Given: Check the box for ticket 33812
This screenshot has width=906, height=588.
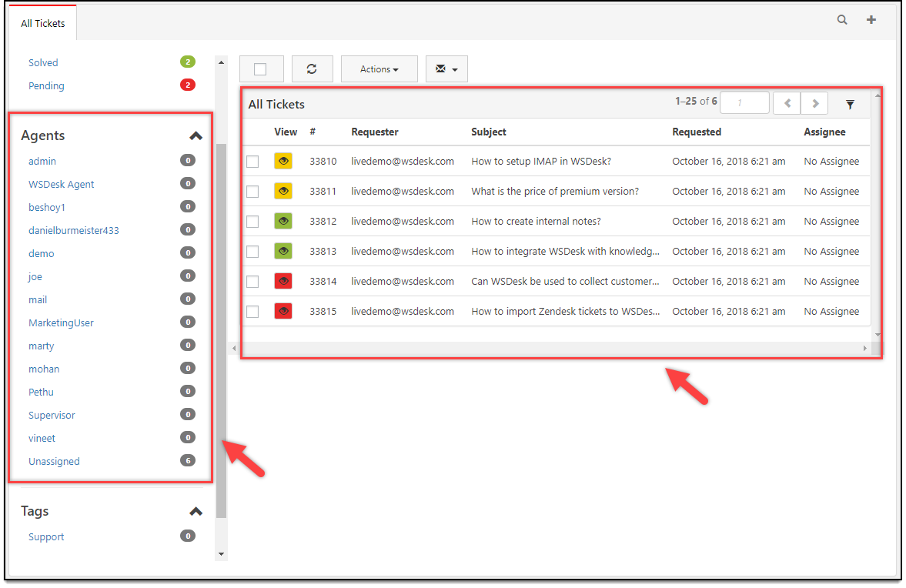Looking at the screenshot, I should (x=252, y=222).
